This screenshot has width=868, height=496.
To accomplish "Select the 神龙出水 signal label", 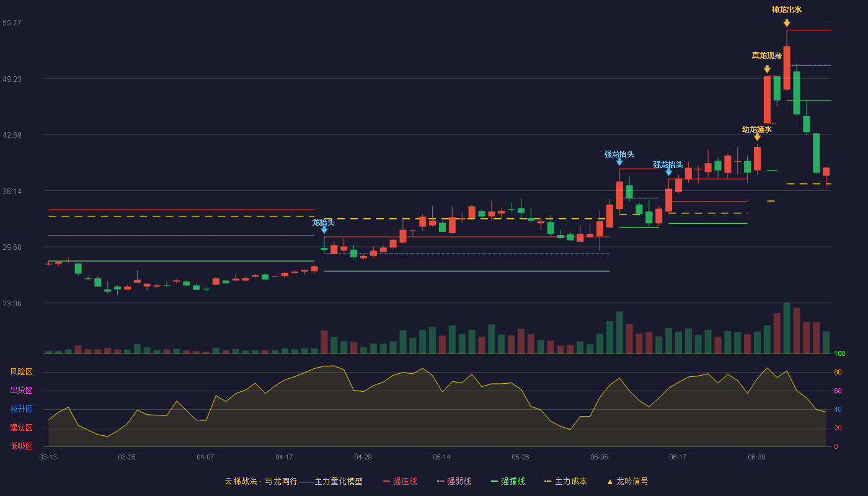I will pos(787,9).
